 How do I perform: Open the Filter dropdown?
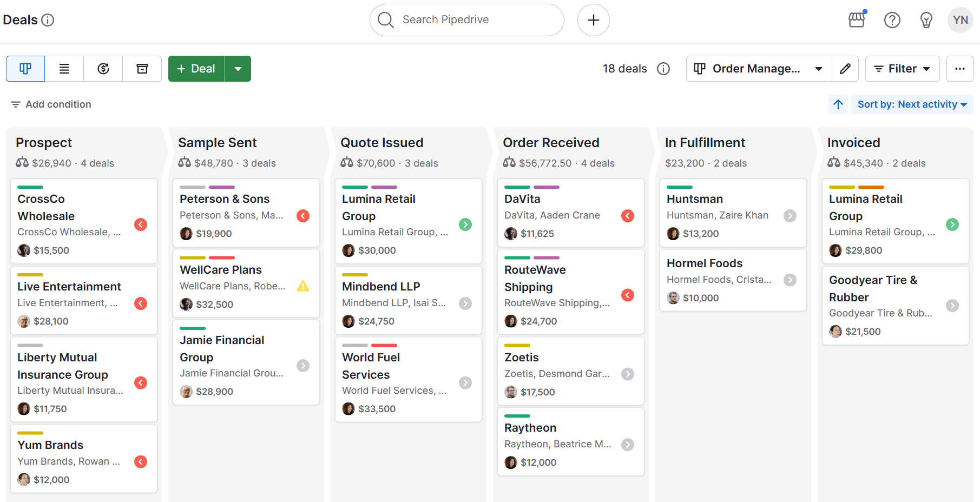903,69
